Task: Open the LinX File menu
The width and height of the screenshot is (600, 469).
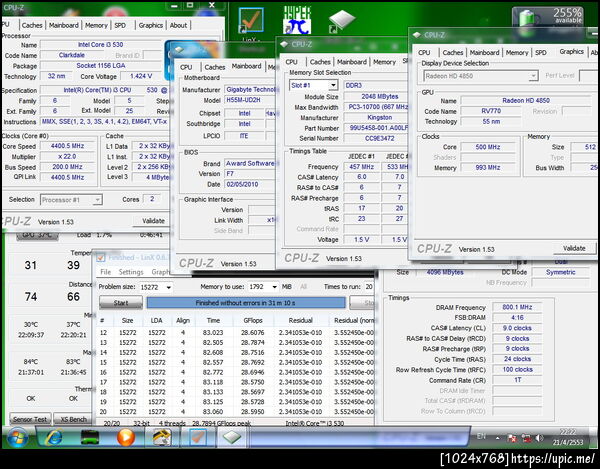Action: [105, 272]
